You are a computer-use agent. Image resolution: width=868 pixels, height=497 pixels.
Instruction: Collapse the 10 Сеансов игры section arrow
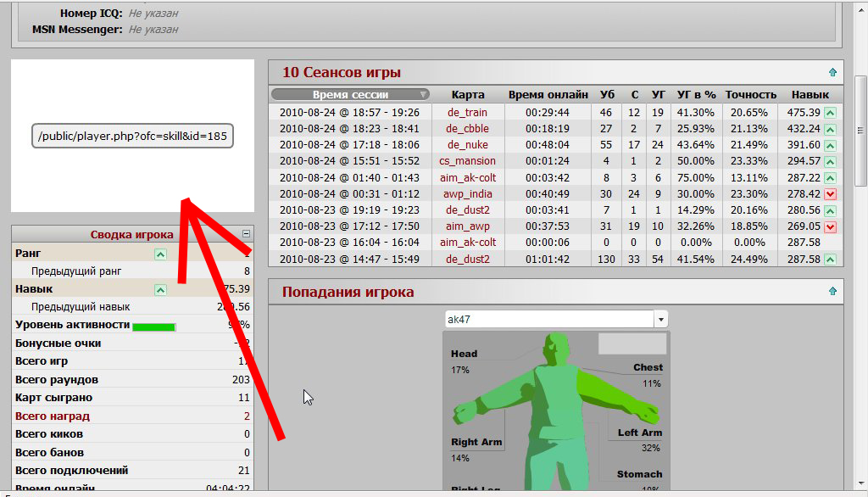pos(832,72)
